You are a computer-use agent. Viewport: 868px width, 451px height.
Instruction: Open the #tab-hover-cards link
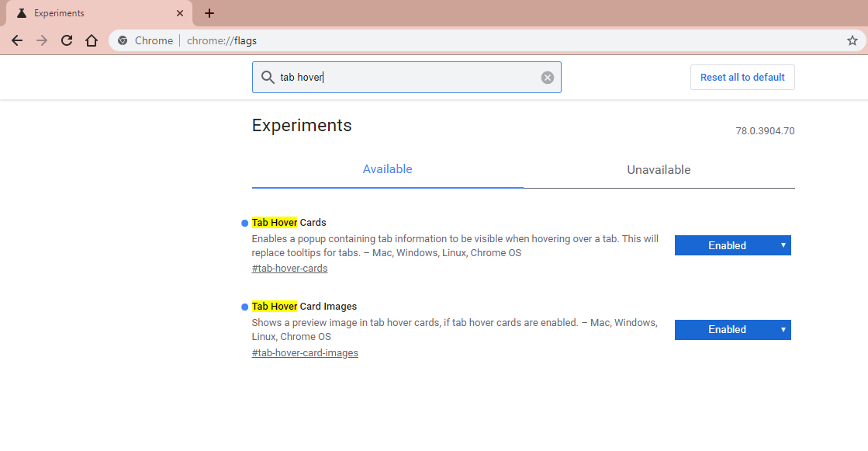289,268
